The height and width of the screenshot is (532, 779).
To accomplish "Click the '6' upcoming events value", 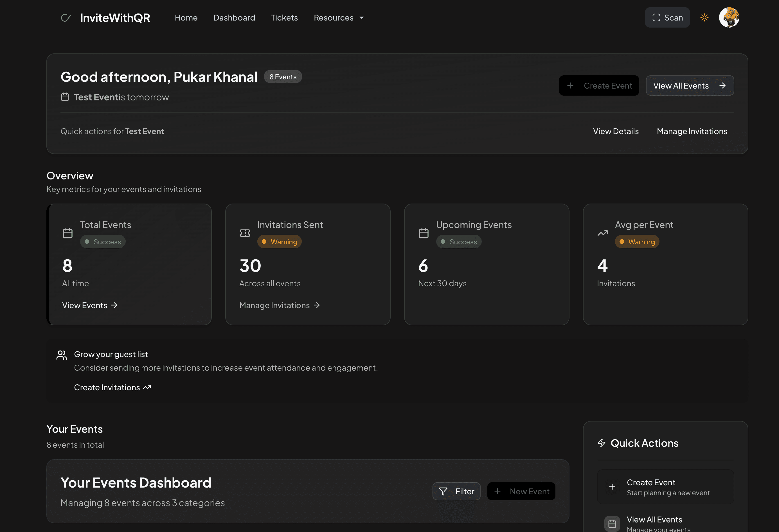I will pos(423,266).
